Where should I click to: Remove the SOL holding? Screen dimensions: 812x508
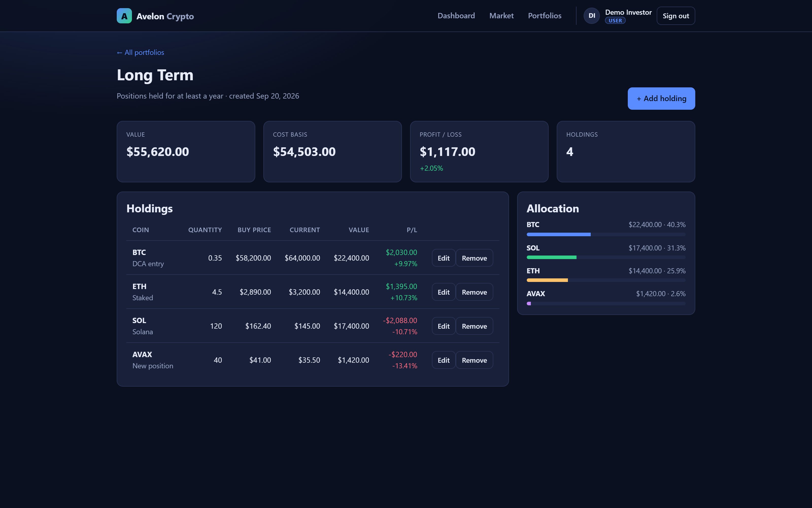[474, 326]
